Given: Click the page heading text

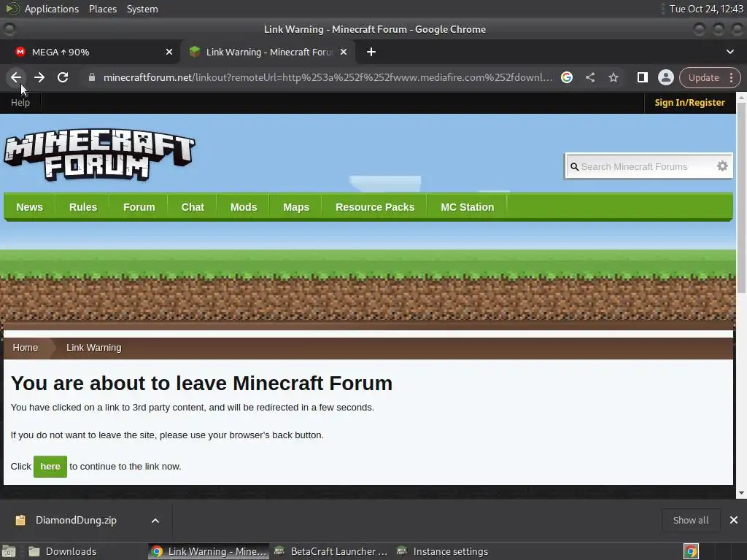Looking at the screenshot, I should tap(201, 384).
